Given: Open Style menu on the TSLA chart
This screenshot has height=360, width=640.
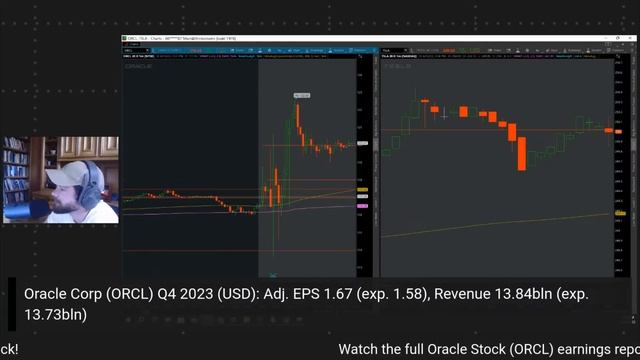Looking at the screenshot, I should pos(551,50).
